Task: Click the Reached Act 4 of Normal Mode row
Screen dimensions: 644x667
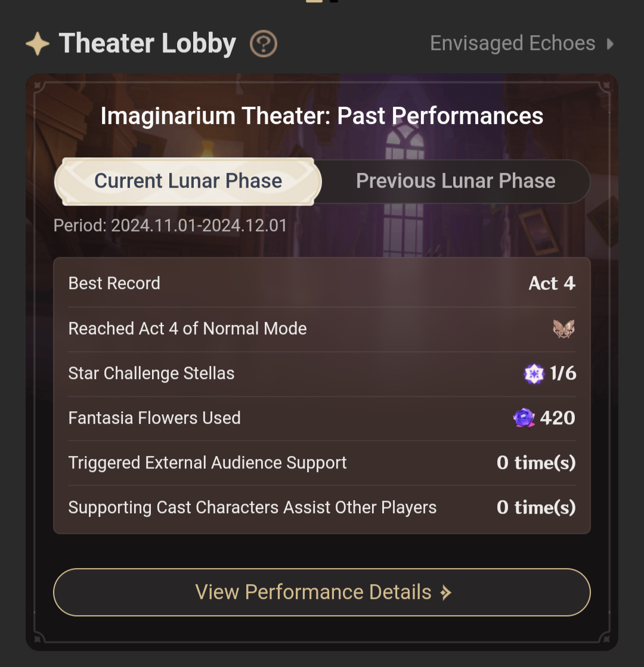Action: click(x=188, y=328)
